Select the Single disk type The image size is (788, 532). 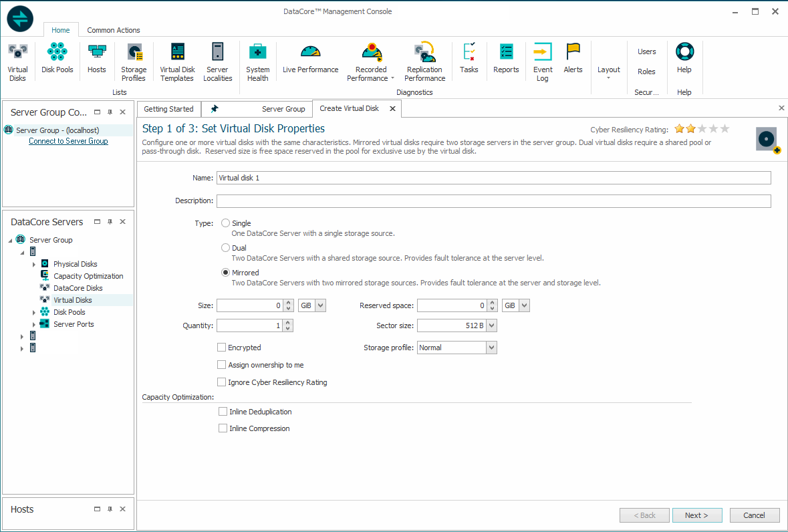[x=226, y=223]
